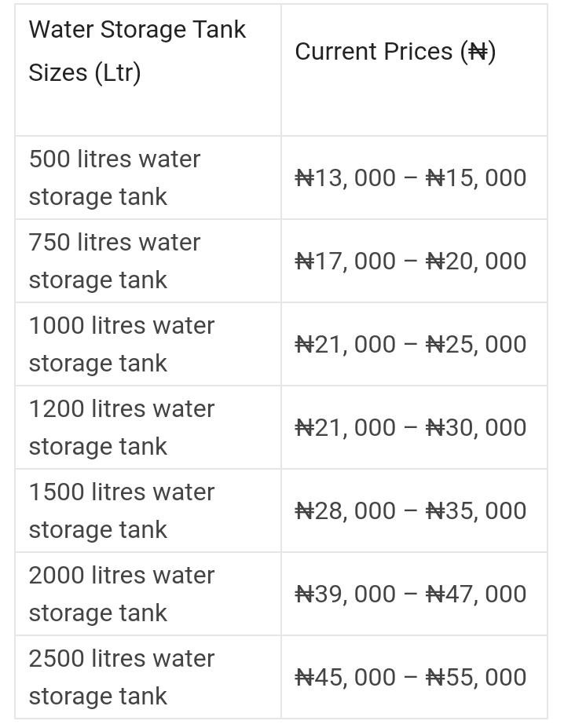Screen dimensions: 564x728
Task: Select the 2500 litres water storage tank cell
Action: 122,677
